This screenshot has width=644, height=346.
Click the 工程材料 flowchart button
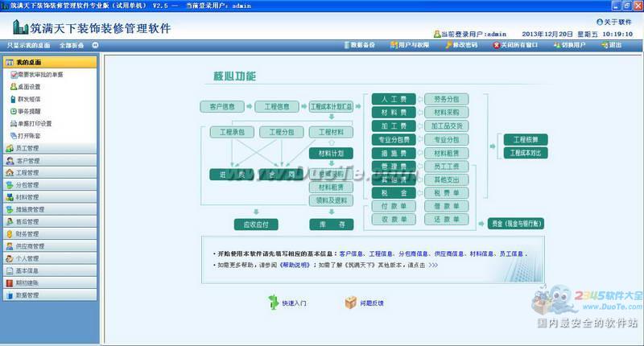331,132
